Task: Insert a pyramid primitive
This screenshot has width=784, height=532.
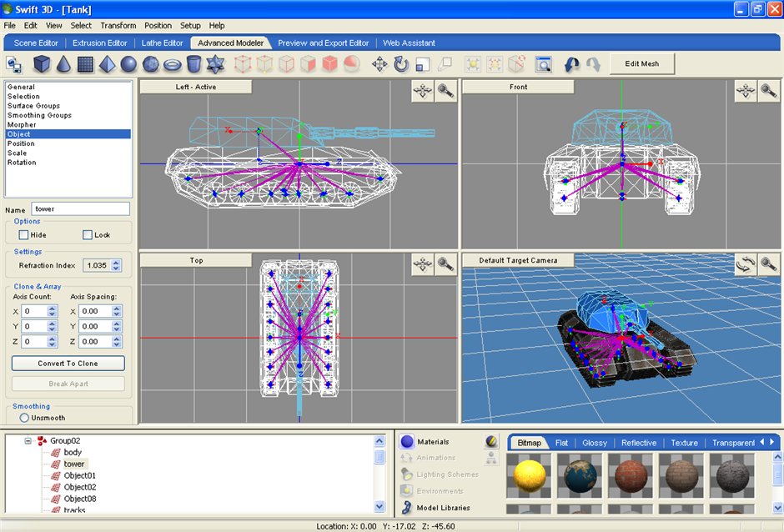Action: point(107,64)
